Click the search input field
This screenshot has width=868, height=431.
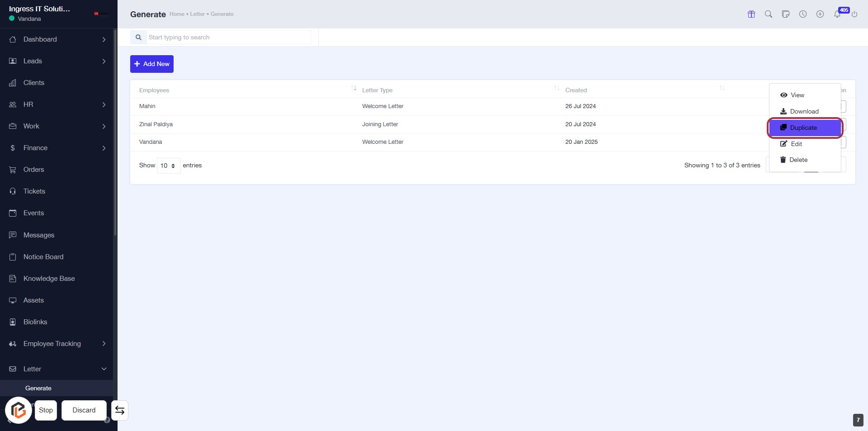pyautogui.click(x=228, y=38)
